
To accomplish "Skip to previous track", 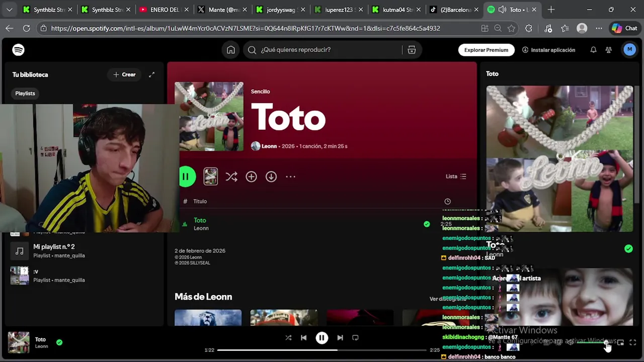I will tap(303, 338).
